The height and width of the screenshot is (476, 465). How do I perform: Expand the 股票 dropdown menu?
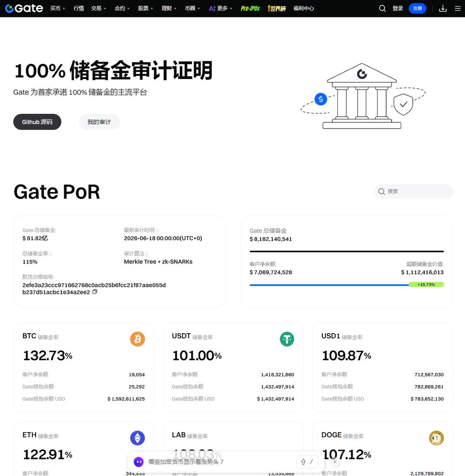pyautogui.click(x=145, y=8)
